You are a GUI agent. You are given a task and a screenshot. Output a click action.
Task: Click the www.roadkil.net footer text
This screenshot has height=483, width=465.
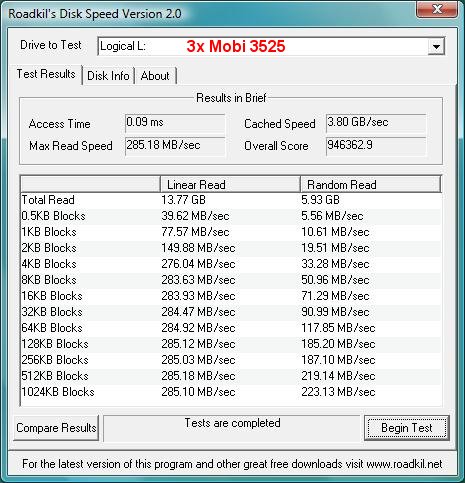(404, 464)
